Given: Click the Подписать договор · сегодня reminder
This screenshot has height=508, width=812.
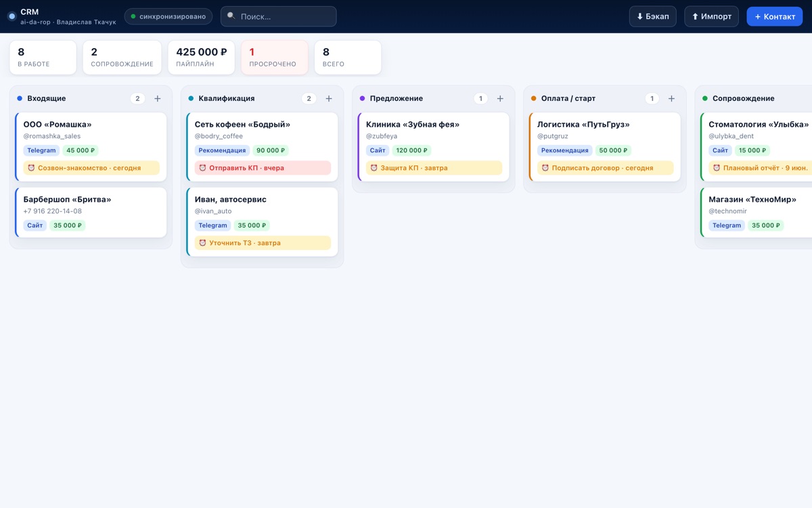Looking at the screenshot, I should pyautogui.click(x=605, y=168).
